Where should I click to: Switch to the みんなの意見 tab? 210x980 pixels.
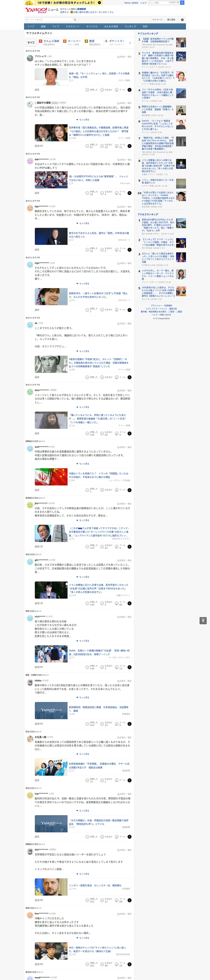pos(111,27)
